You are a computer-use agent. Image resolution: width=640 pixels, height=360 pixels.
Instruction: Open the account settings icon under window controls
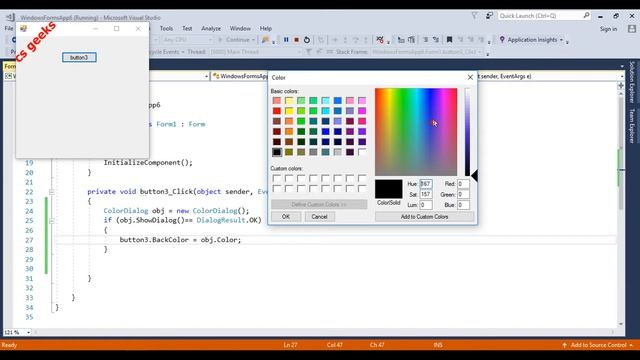(x=632, y=29)
